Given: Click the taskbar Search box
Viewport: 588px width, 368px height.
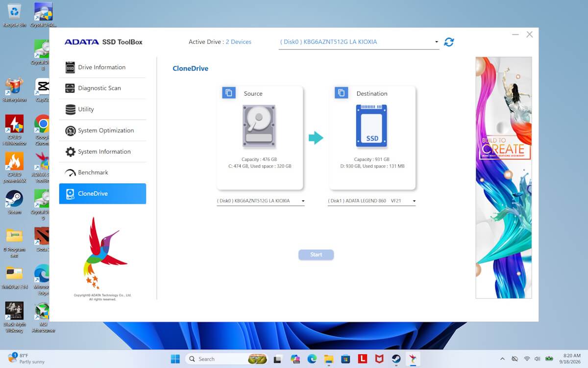Looking at the screenshot, I should [227, 359].
